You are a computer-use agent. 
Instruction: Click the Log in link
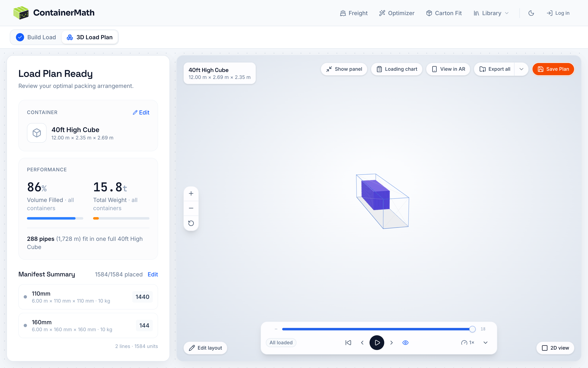coord(558,13)
